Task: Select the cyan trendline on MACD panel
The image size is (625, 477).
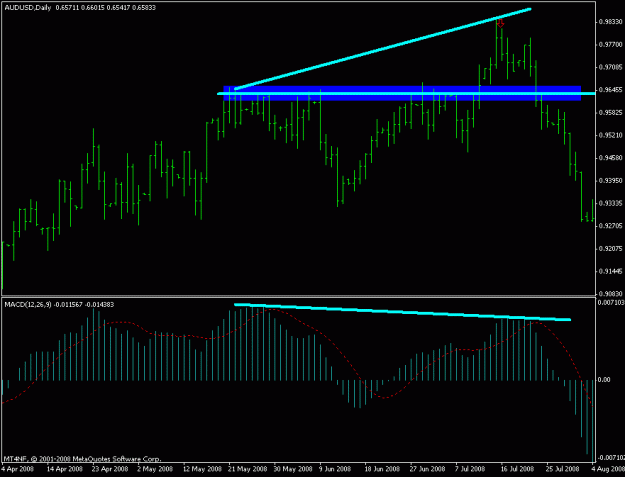Action: tap(402, 312)
